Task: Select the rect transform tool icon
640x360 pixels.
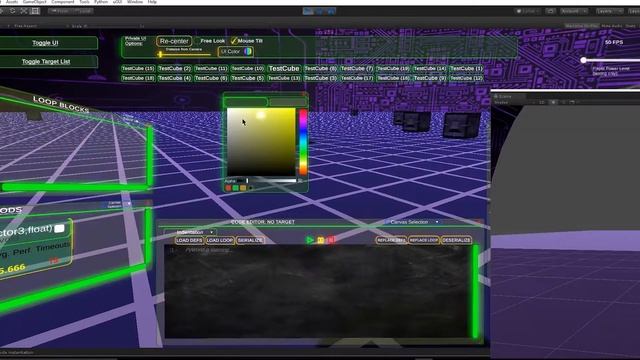Action: coord(36,11)
